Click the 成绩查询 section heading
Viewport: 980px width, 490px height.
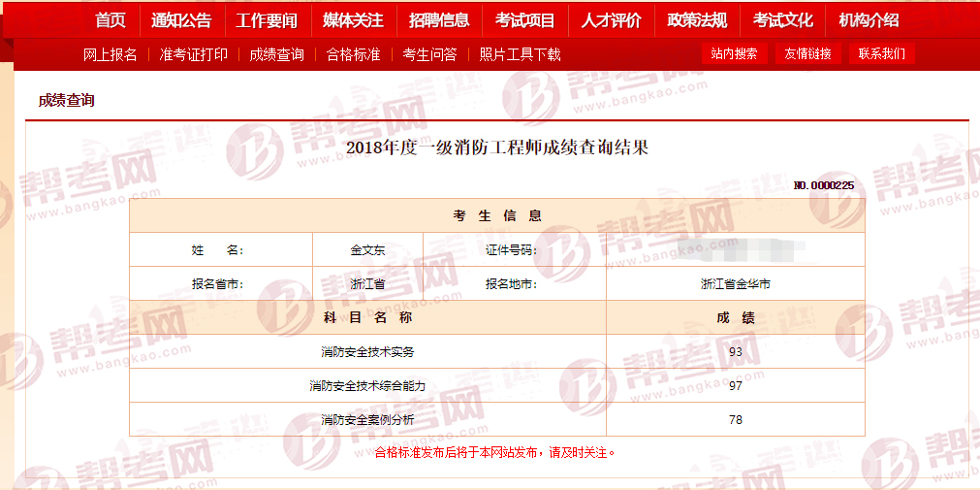[x=66, y=100]
